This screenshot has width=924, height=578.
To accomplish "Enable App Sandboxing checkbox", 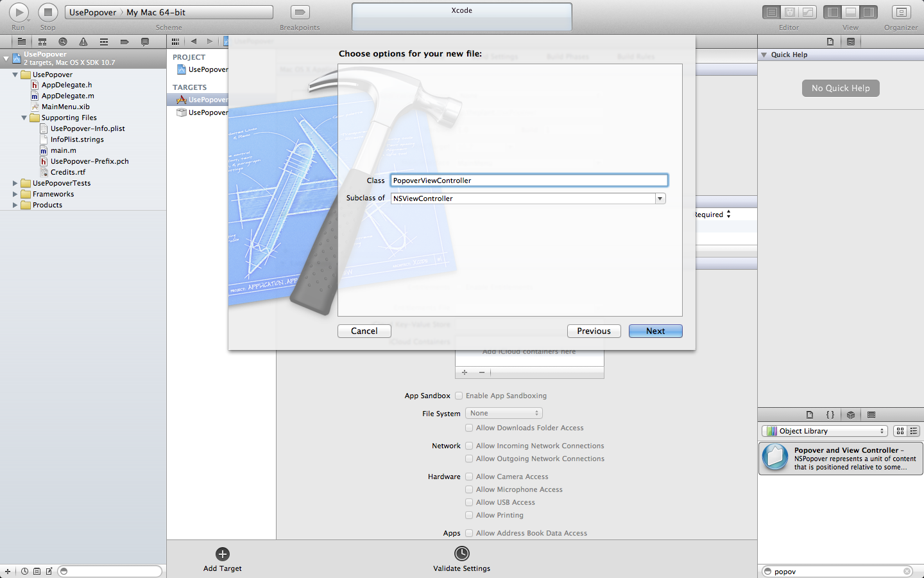I will tap(459, 396).
